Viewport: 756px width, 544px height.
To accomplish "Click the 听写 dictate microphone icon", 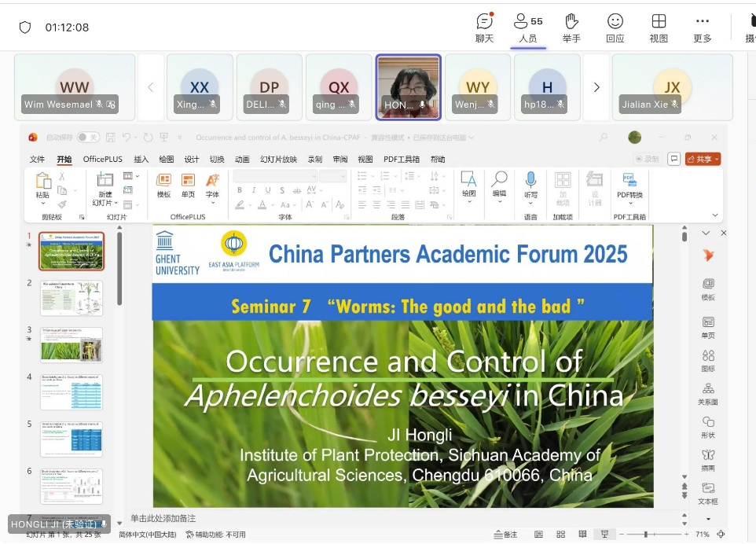I will [x=530, y=182].
